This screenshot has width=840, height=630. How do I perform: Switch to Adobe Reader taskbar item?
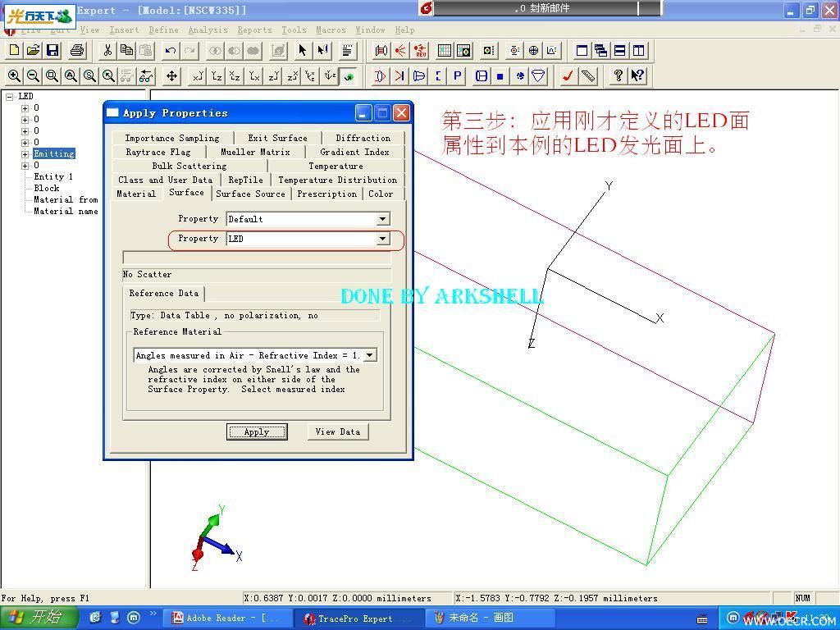[x=228, y=619]
